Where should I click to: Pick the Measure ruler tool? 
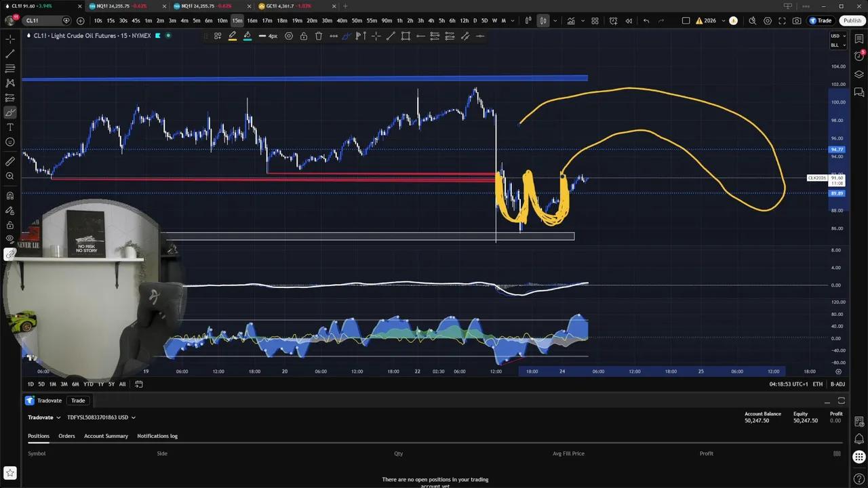(x=10, y=161)
